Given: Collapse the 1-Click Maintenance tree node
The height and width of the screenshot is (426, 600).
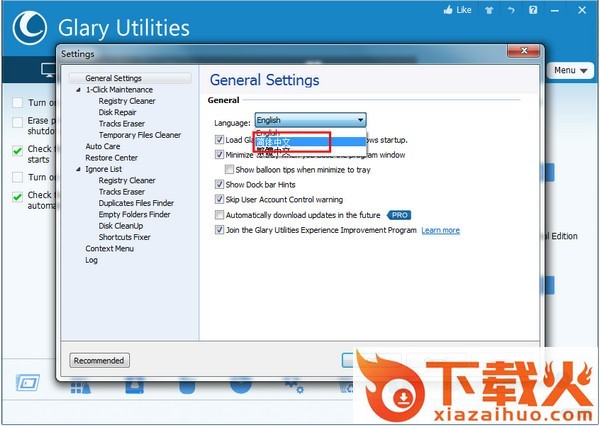Looking at the screenshot, I should [78, 90].
